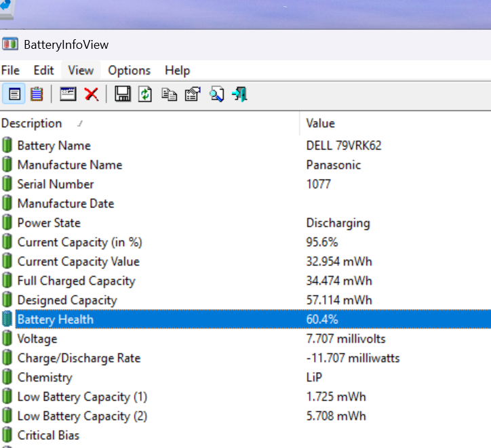Click the Exit door toolbar icon
Screen dimensions: 491x448
(x=240, y=94)
